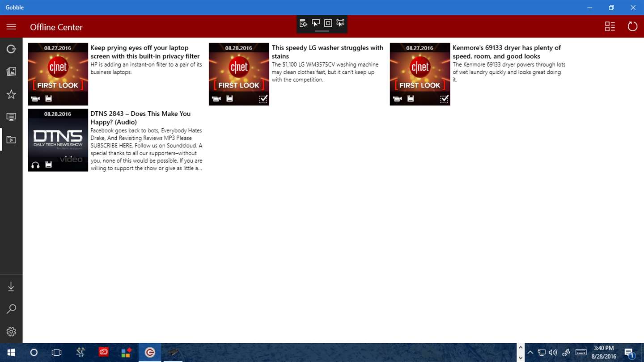644x362 pixels.
Task: Click the 'Facebook goes back to bots' description
Action: 146,149
